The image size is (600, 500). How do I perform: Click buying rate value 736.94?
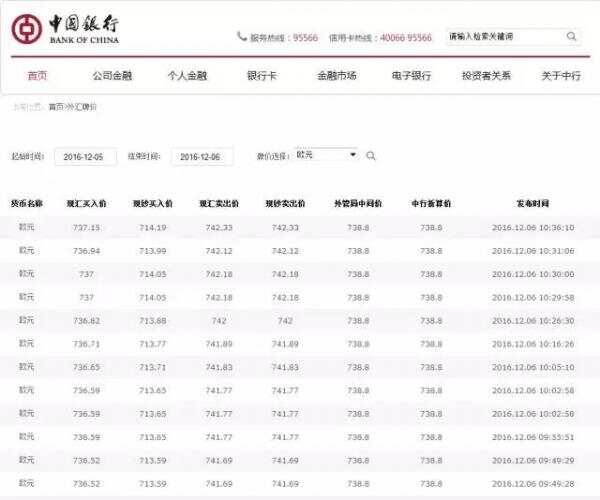tap(86, 251)
